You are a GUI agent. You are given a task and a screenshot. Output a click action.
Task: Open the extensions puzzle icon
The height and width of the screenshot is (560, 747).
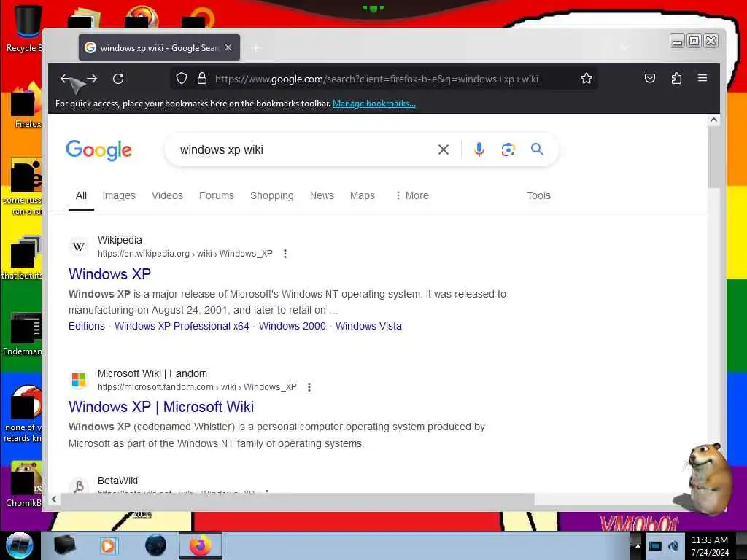pos(676,78)
